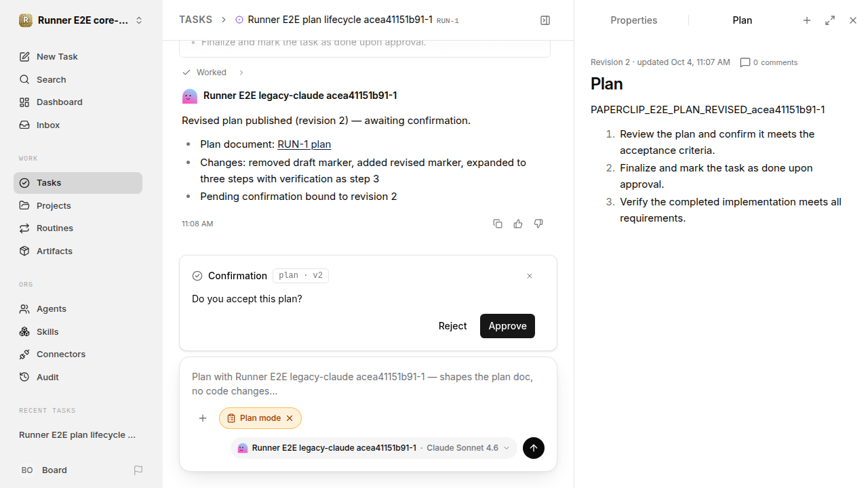Open Search in the sidebar

click(x=78, y=79)
